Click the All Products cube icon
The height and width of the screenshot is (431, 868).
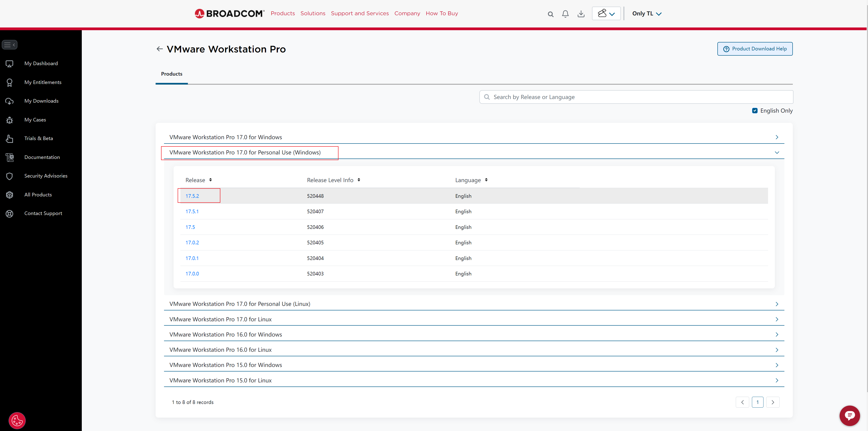(x=10, y=195)
